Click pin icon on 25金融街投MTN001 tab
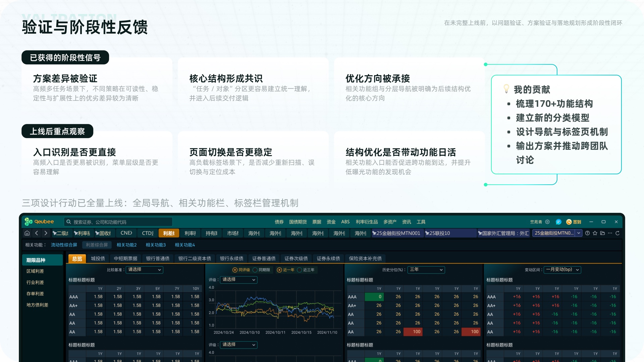The width and height of the screenshot is (644, 362). coord(374,233)
